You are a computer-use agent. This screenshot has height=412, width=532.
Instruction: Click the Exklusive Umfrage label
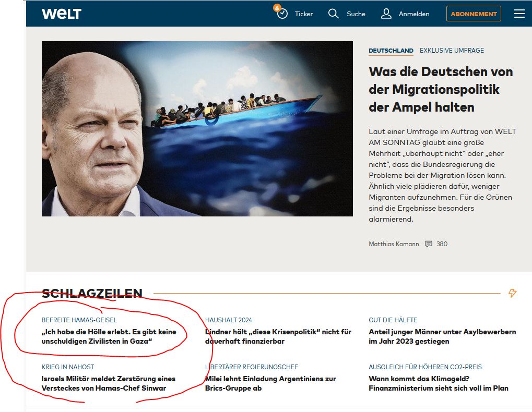[452, 51]
